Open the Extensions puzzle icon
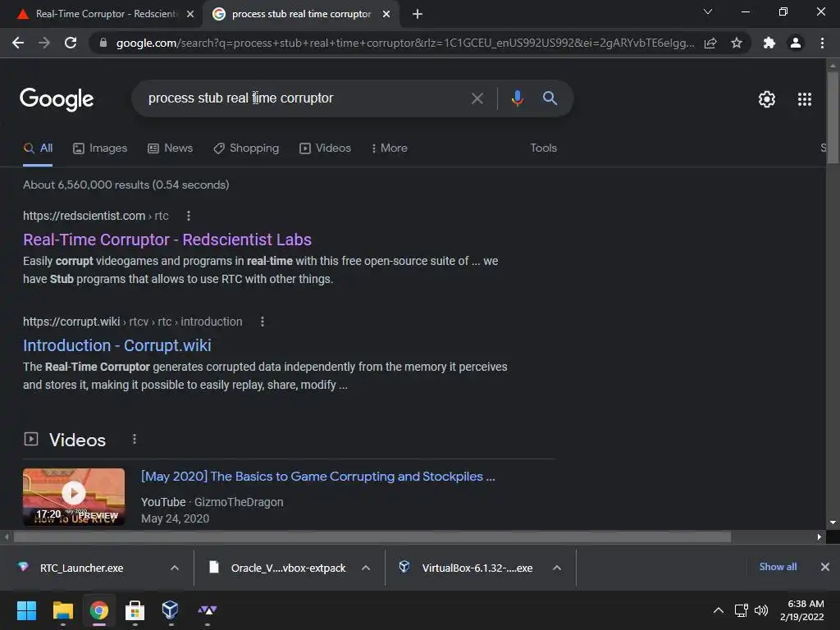Viewport: 840px width, 630px height. (x=769, y=43)
